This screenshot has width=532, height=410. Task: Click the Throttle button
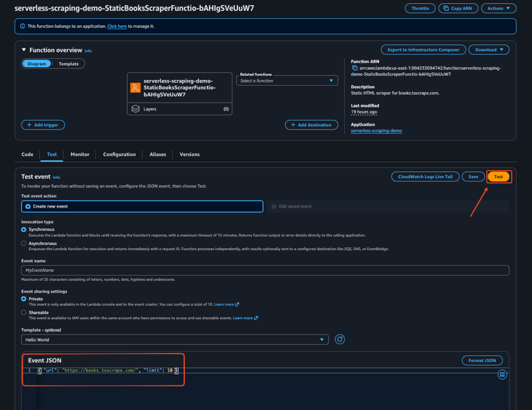click(x=420, y=8)
